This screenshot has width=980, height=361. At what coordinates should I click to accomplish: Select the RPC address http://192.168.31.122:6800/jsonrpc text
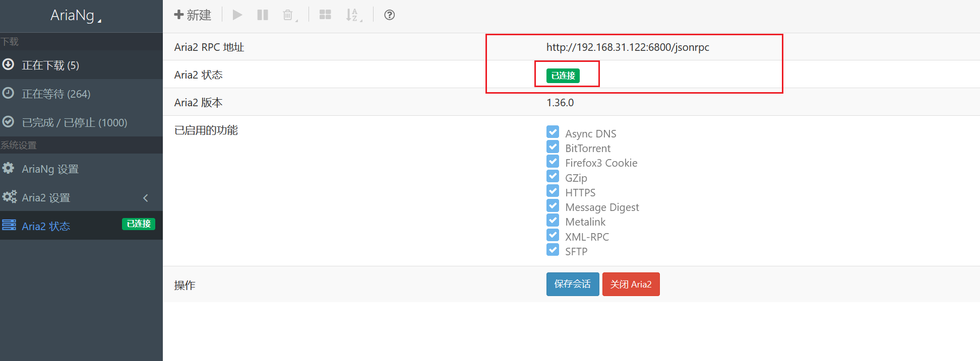click(x=628, y=47)
